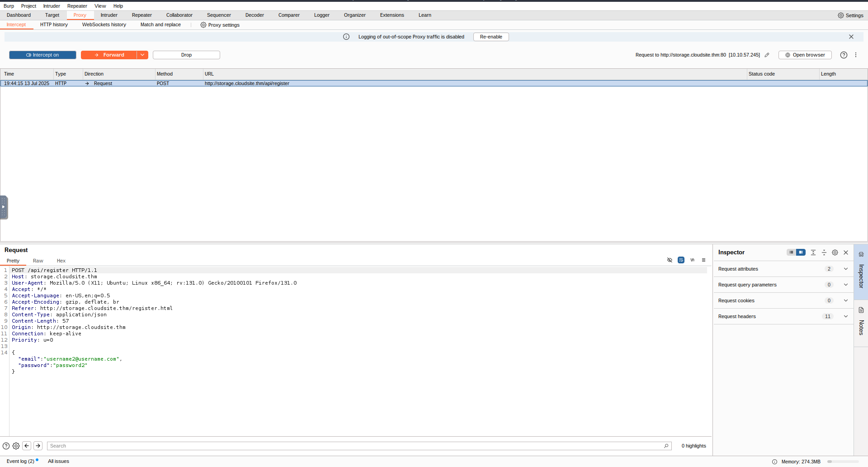Viewport: 868px width, 467px height.
Task: Open the Logger tab
Action: (322, 15)
